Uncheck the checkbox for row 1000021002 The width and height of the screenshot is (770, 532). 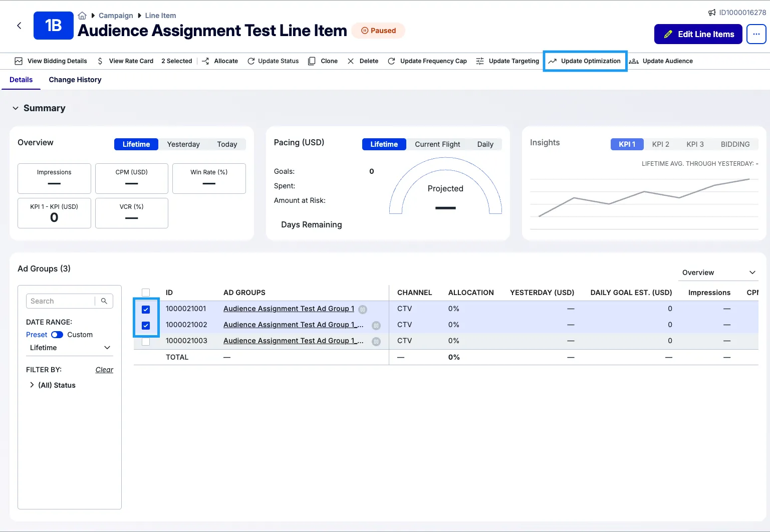point(146,325)
